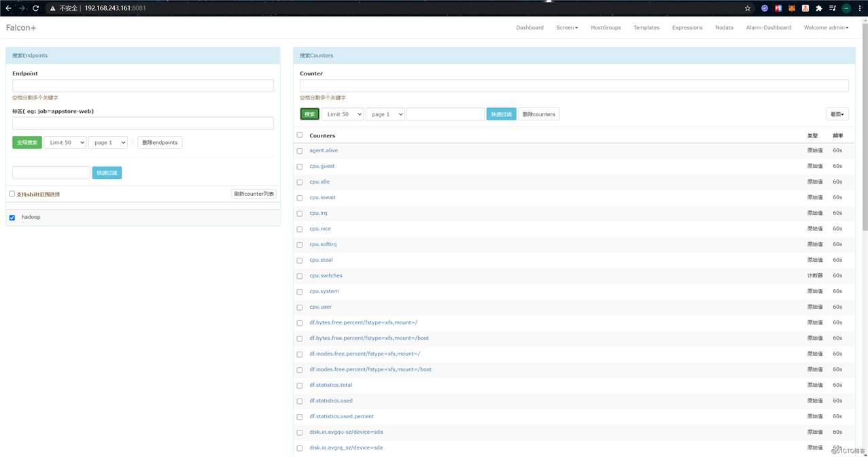
Task: Open the cpu.system counter link
Action: [x=324, y=291]
